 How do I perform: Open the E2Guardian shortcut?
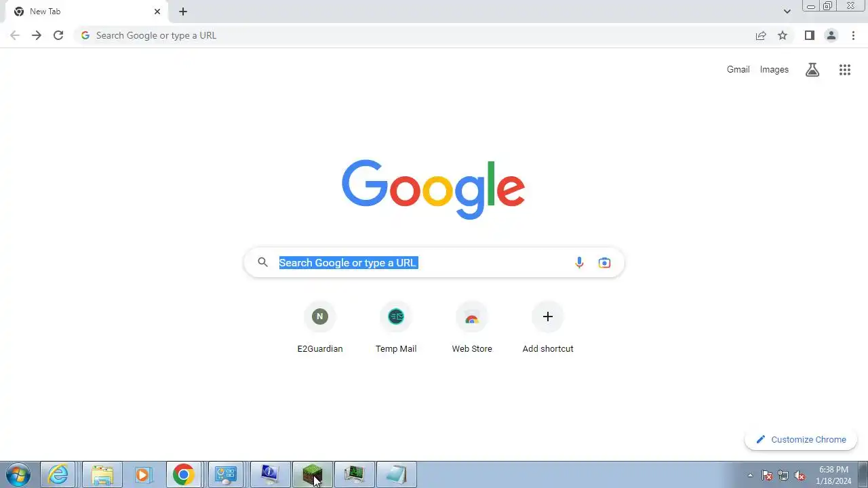click(x=320, y=327)
